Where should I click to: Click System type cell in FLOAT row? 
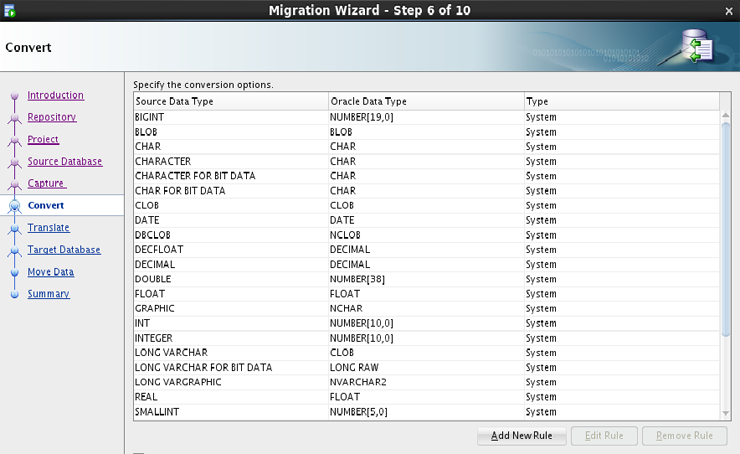[622, 294]
